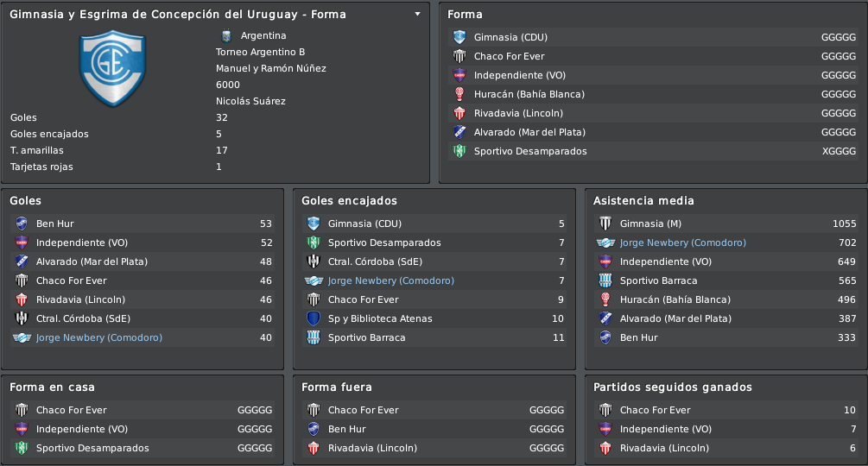
Task: Click Jorge Newbery badge in Asistencia media
Action: click(605, 242)
